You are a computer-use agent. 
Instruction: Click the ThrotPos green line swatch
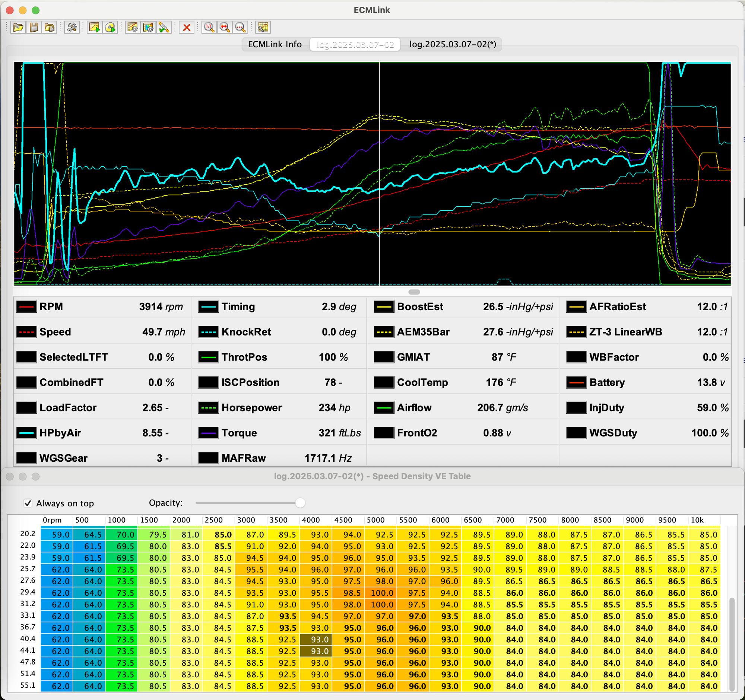tap(208, 357)
